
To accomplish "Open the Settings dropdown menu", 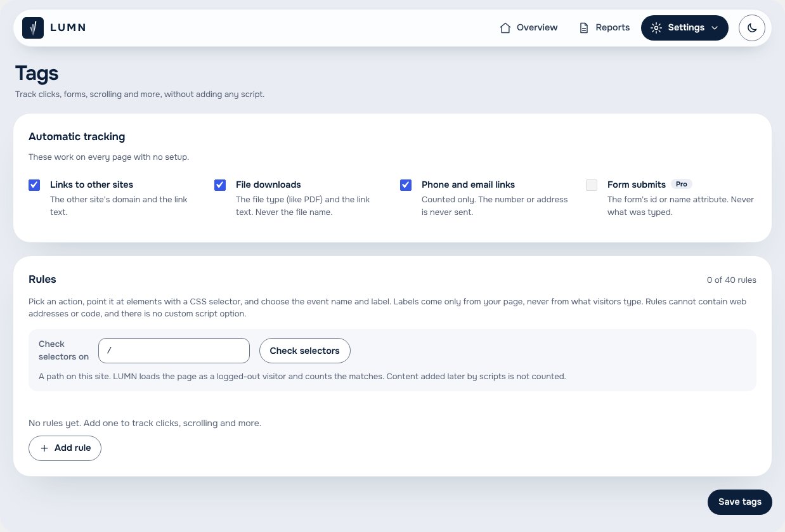I will point(685,28).
